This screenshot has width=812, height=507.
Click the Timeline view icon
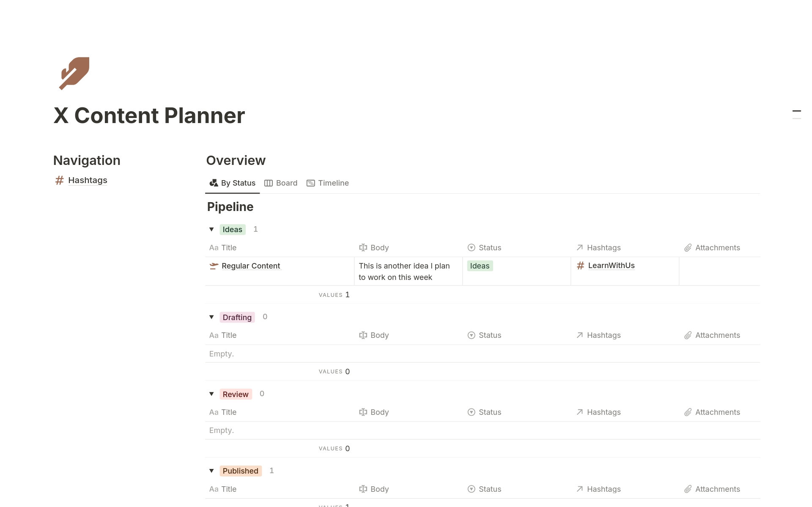(311, 183)
